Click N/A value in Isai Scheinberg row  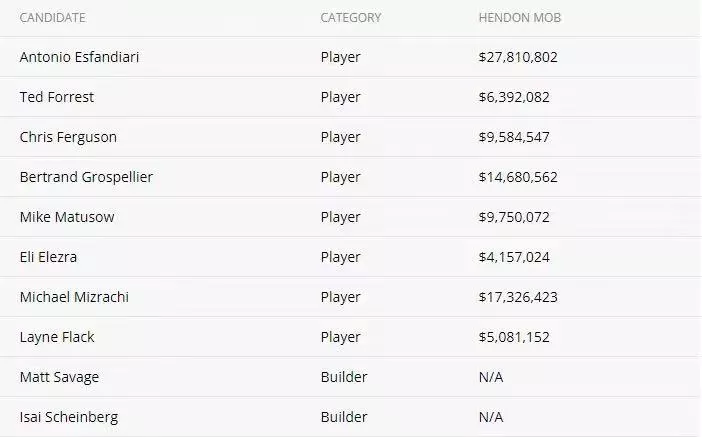click(x=491, y=417)
